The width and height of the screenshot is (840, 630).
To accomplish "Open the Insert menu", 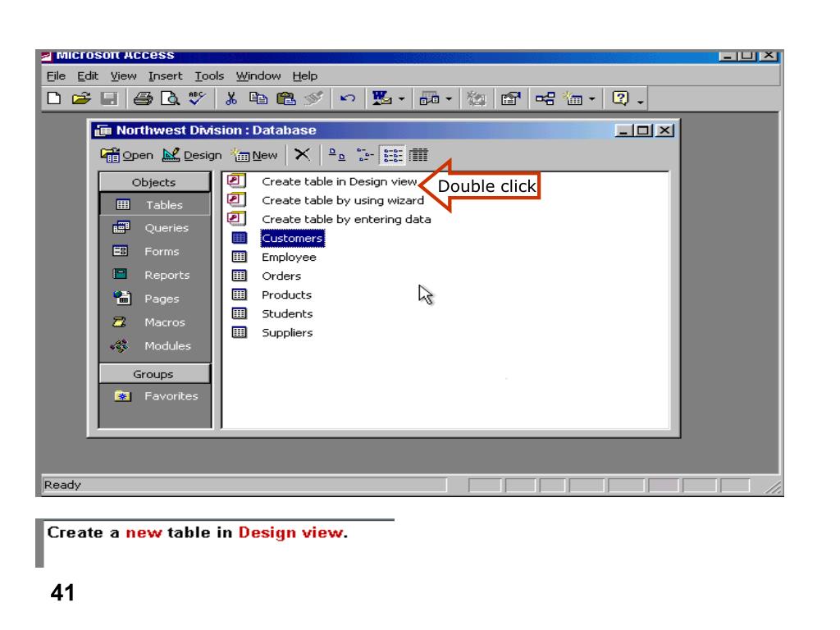I will click(x=165, y=76).
